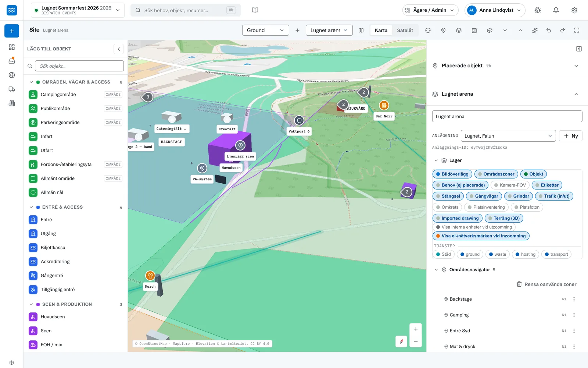
Task: Open the Backstage zone options menu
Action: click(x=574, y=299)
